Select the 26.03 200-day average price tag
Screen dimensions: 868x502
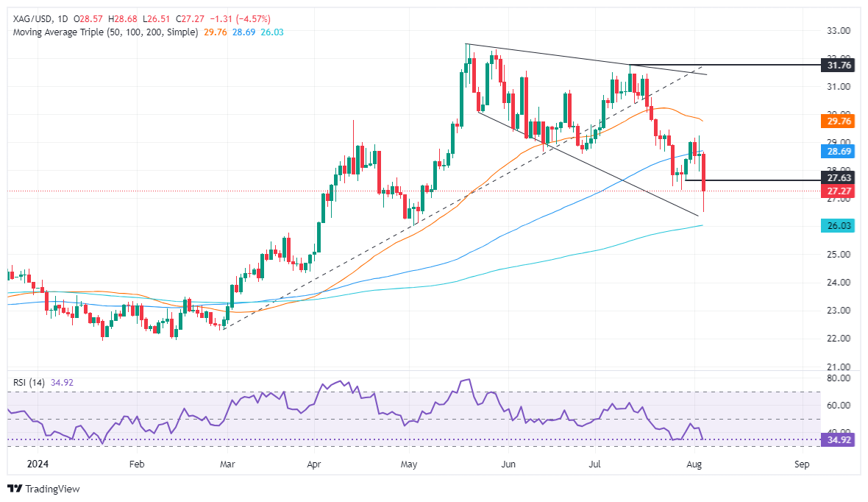(837, 225)
